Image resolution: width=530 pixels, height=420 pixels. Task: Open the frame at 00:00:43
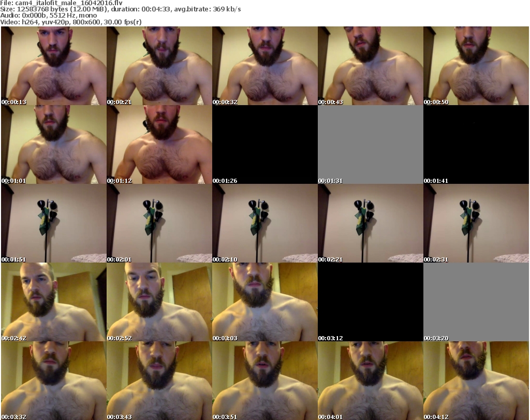pos(371,66)
